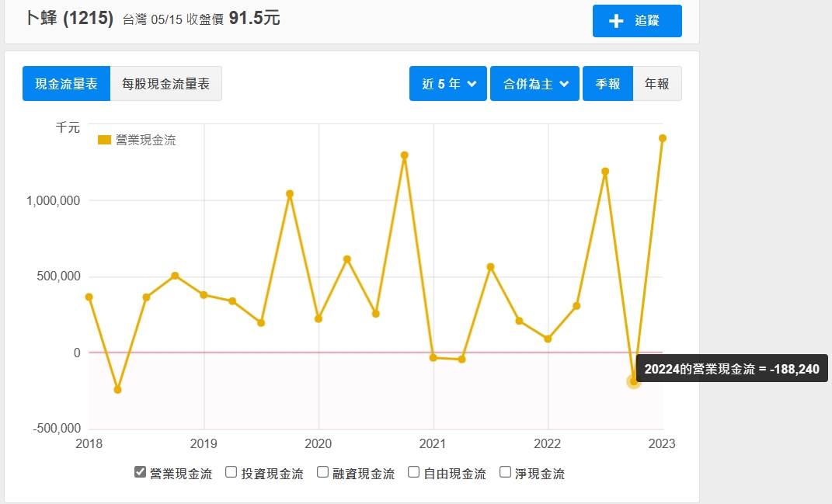The height and width of the screenshot is (504, 832).
Task: Click the 91.5元 closing price
Action: 254,19
